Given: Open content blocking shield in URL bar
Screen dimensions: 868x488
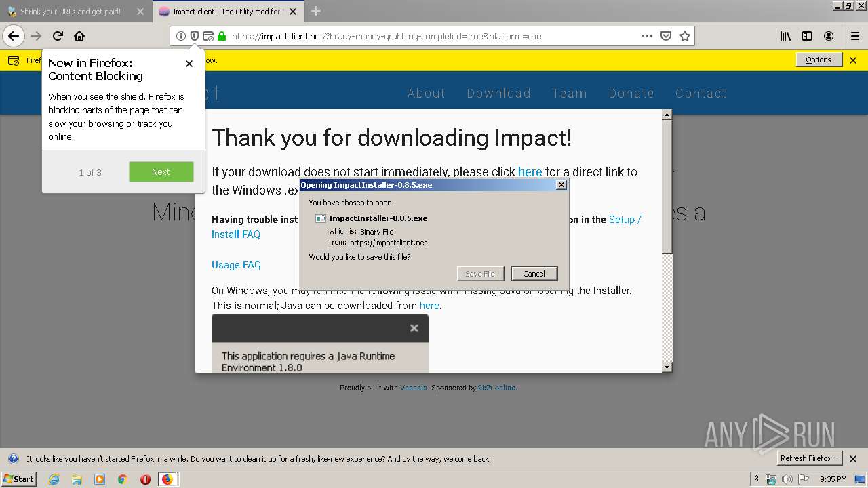Looking at the screenshot, I should 194,36.
